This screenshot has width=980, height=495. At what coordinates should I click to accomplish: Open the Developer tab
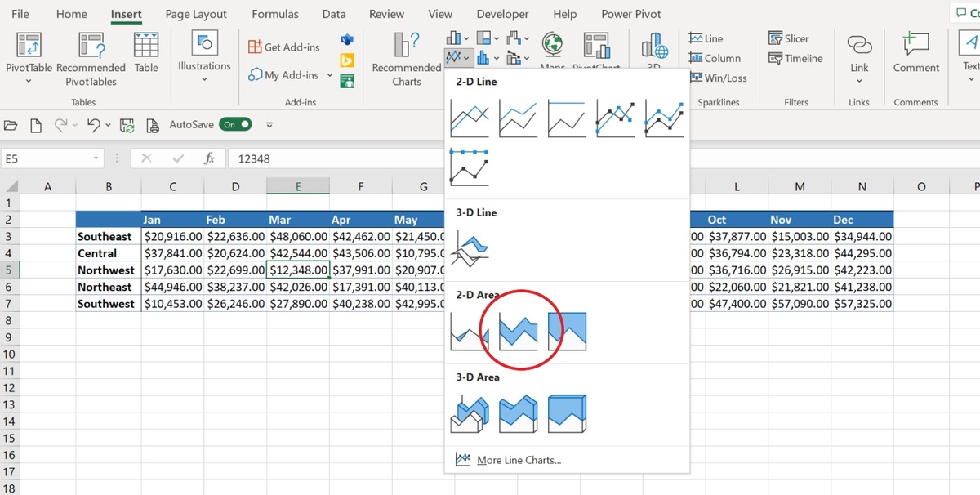click(x=501, y=14)
